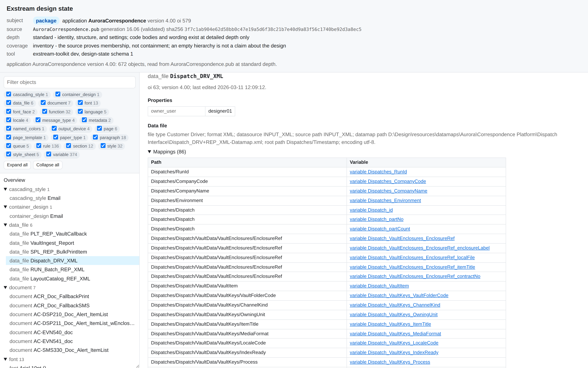Open variable Dispatch_VaultKeys_MediaFormat link
Viewport: 588px width, 368px height.
[x=395, y=334]
